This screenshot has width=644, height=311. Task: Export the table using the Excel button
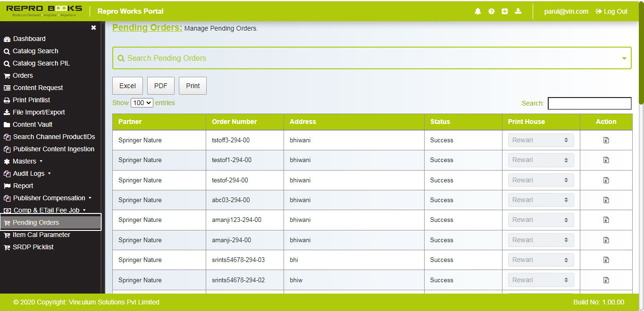click(x=127, y=85)
